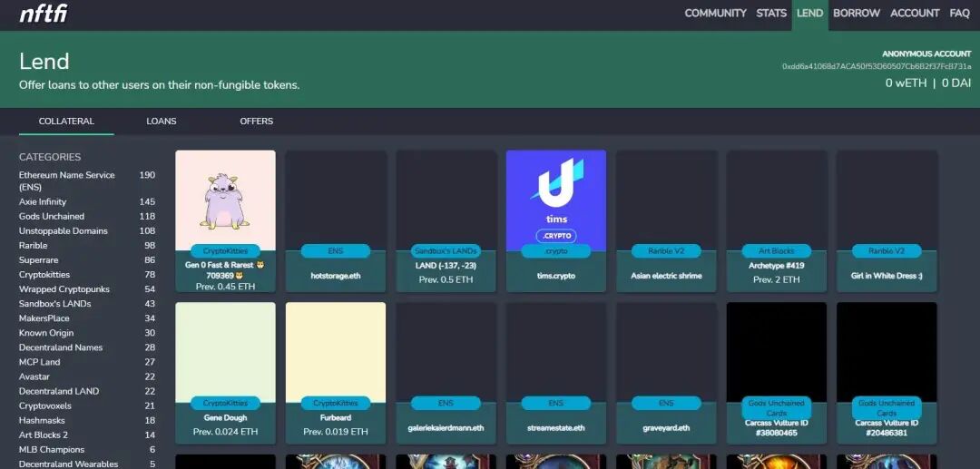Click the Prev. 0.024 ETH price
This screenshot has width=980, height=469.
click(226, 432)
